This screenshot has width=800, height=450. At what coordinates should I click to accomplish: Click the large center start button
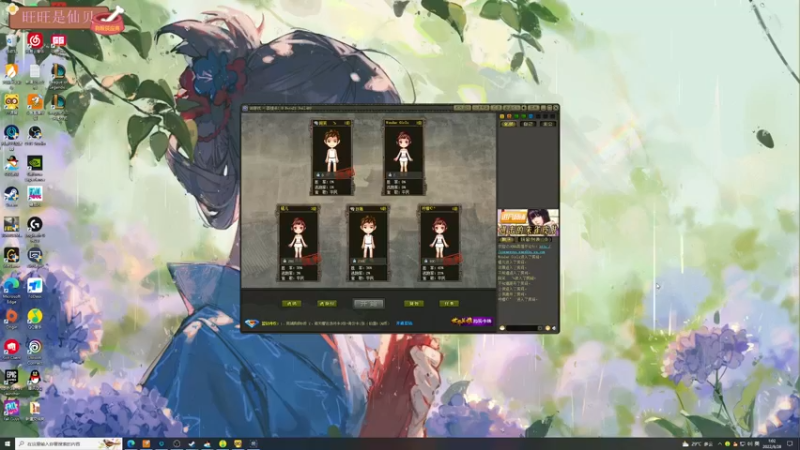[x=368, y=304]
